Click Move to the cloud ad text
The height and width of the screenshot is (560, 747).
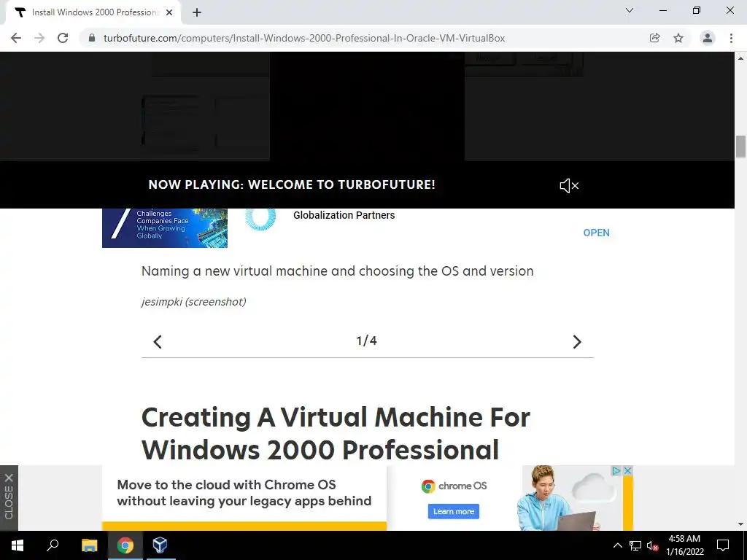pyautogui.click(x=244, y=493)
